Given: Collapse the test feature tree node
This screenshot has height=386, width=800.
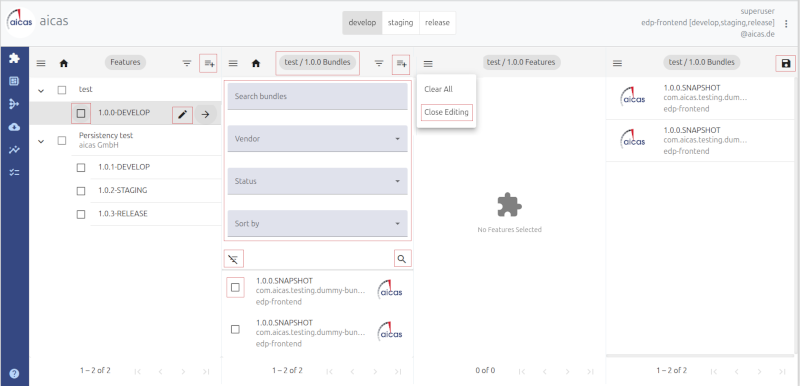Looking at the screenshot, I should tap(41, 90).
